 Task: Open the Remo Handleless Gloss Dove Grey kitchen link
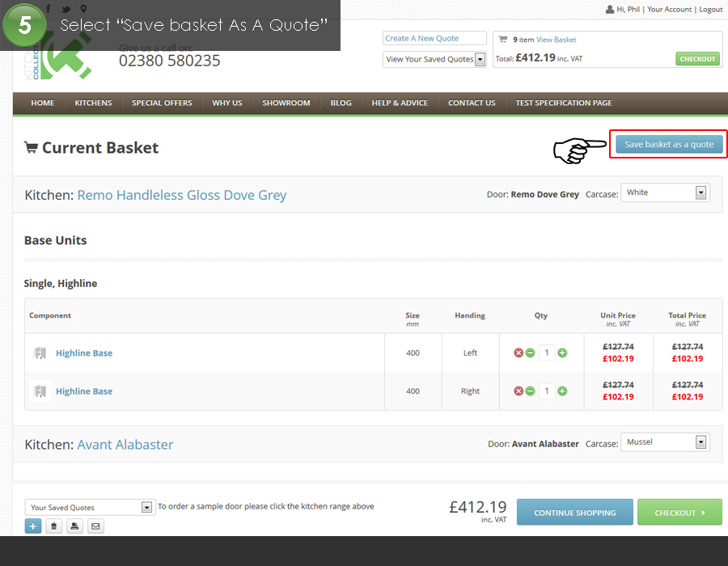point(182,196)
